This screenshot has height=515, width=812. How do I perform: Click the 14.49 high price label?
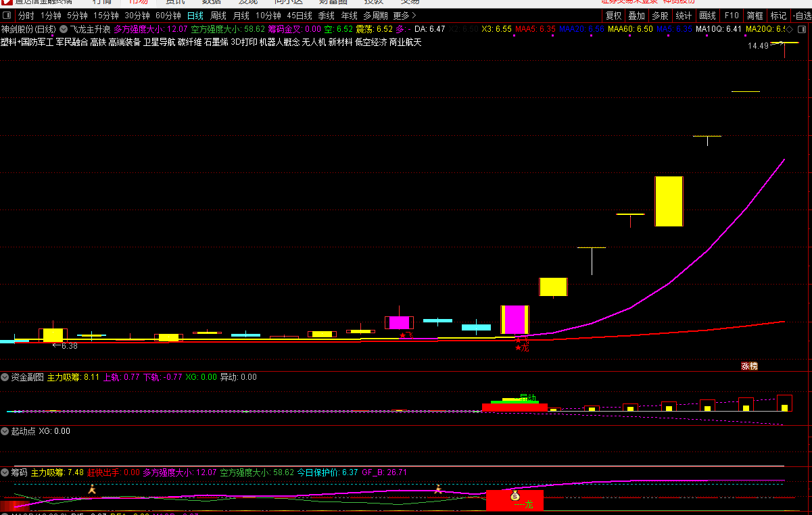click(x=759, y=46)
